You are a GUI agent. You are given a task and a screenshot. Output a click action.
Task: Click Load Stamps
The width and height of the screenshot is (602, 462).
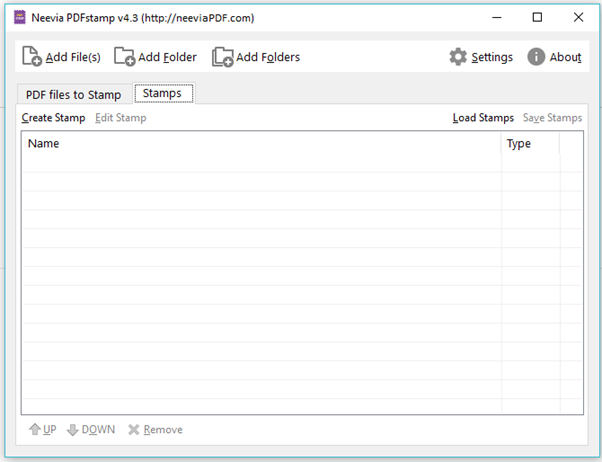483,118
